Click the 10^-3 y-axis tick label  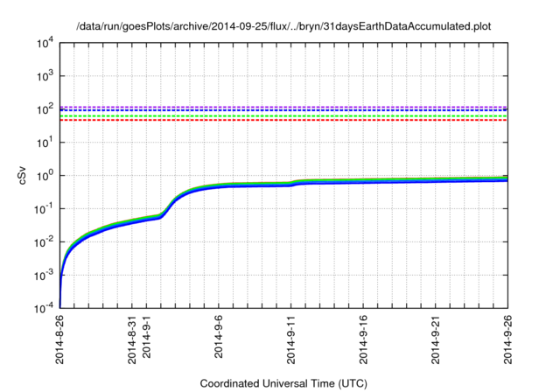tap(44, 276)
